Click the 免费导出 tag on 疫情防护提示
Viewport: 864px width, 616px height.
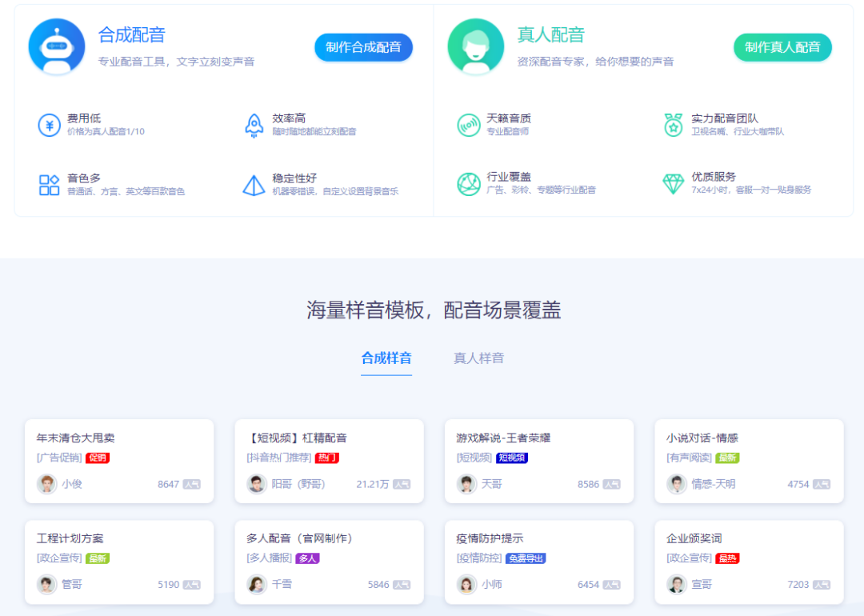(526, 558)
